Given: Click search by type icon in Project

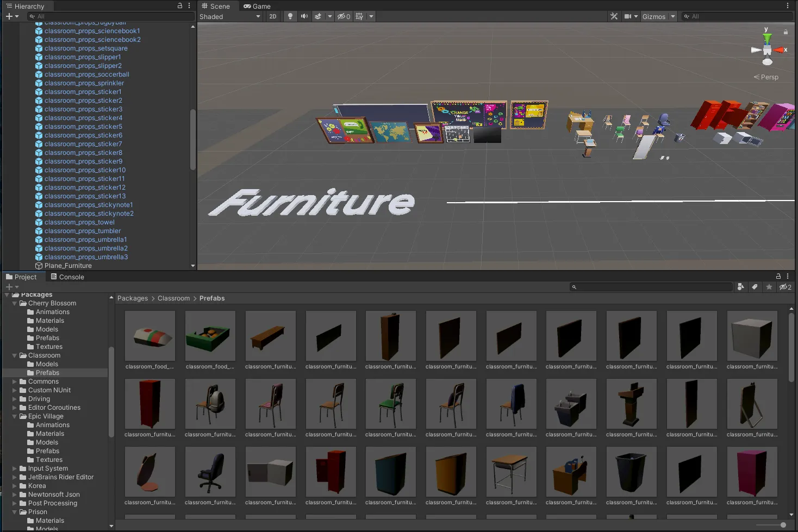Looking at the screenshot, I should tap(740, 287).
